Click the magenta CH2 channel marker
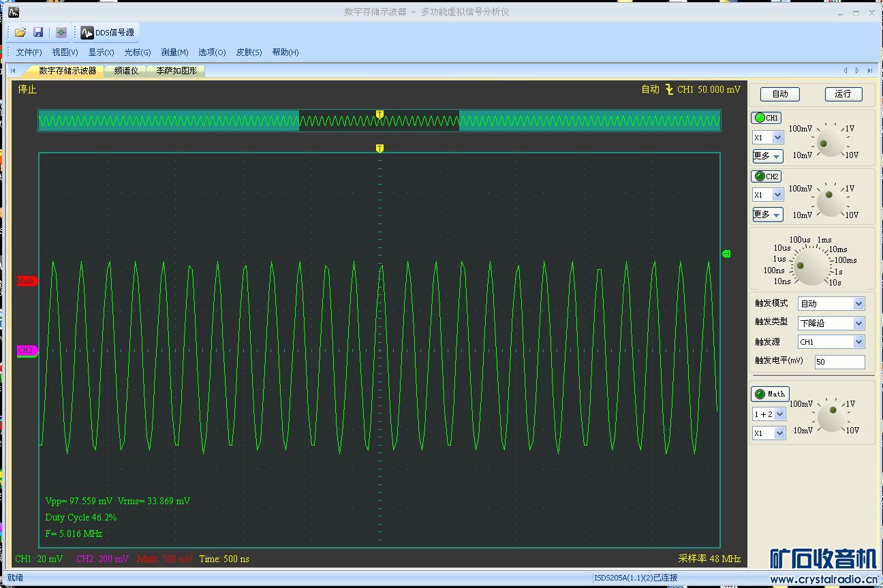This screenshot has height=588, width=883. (x=27, y=350)
